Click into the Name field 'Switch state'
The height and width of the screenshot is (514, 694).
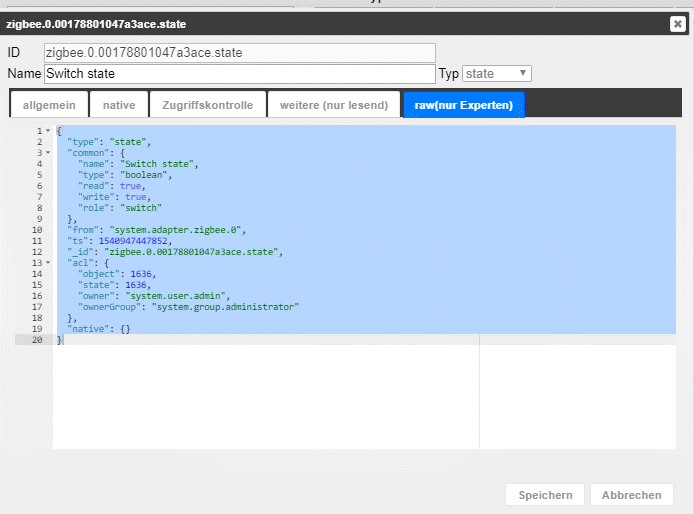[x=239, y=74]
